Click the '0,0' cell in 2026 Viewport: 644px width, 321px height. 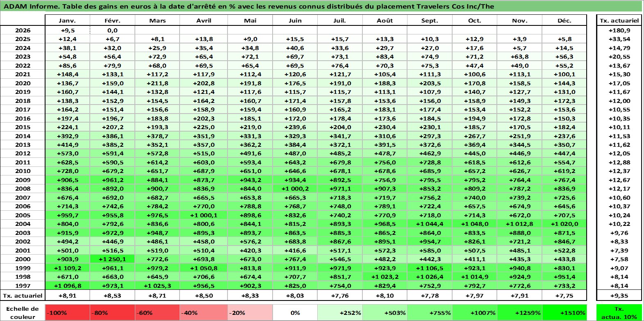tap(112, 30)
